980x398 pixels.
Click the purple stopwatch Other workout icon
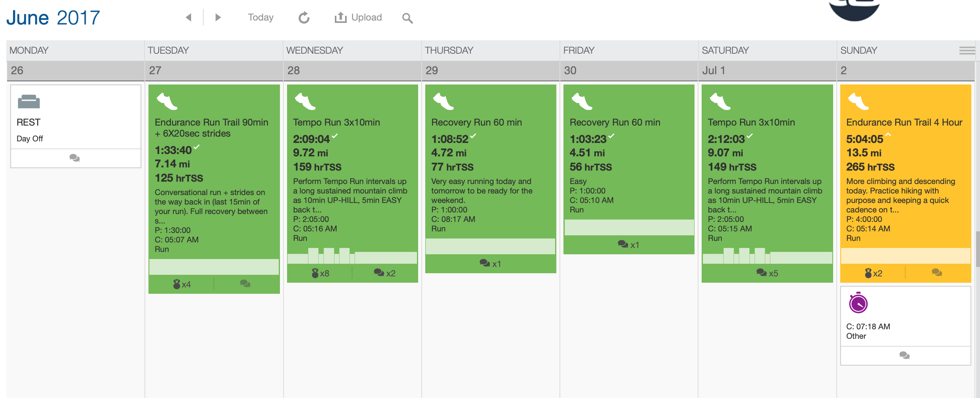tap(858, 304)
